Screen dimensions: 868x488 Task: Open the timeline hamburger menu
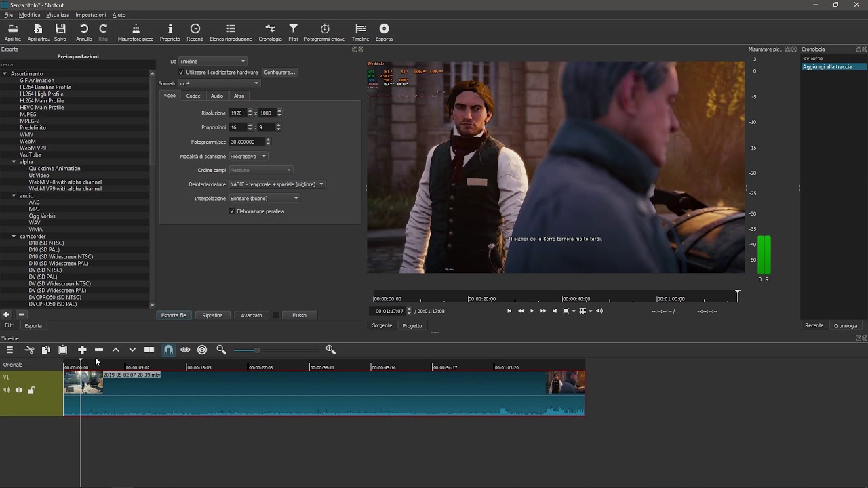click(9, 350)
